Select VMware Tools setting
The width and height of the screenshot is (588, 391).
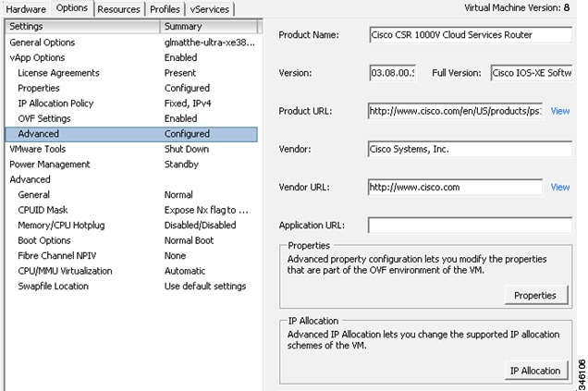pyautogui.click(x=131, y=149)
